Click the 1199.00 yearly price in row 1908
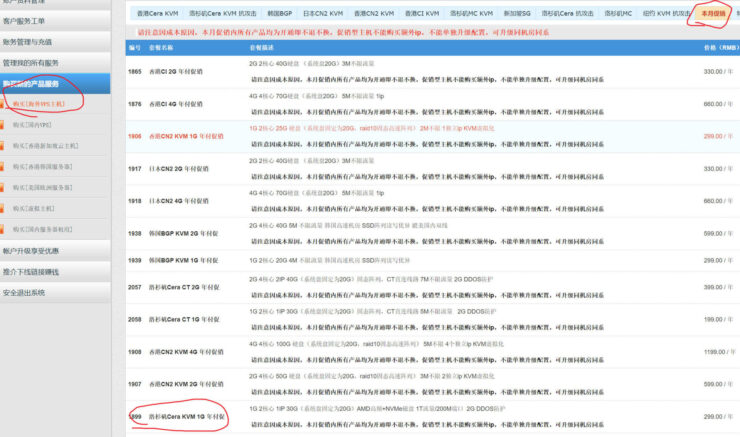Image resolution: width=740 pixels, height=437 pixels. pyautogui.click(x=720, y=352)
